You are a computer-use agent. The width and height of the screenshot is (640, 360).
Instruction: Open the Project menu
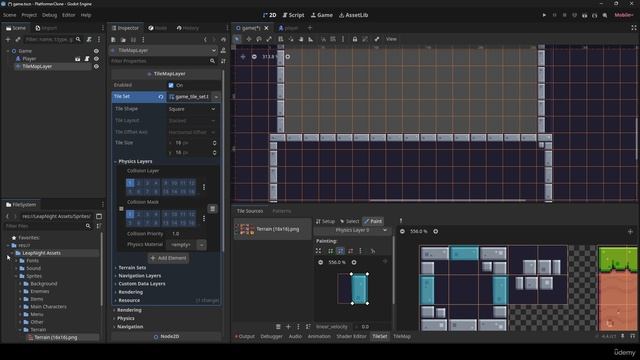(x=29, y=15)
